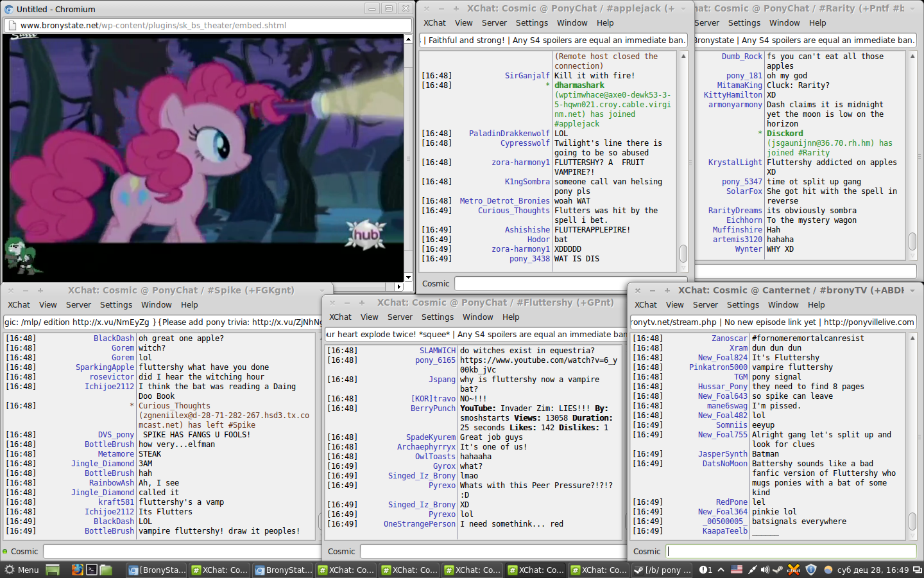Viewport: 924px width, 578px height.
Task: Open the Help menu in the #Rarity window
Action: coord(817,23)
